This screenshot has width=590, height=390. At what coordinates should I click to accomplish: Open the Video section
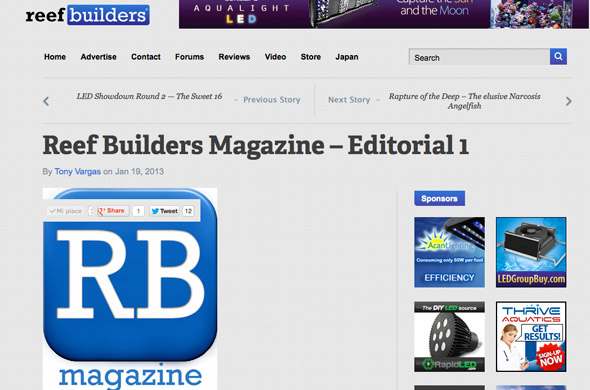[275, 57]
